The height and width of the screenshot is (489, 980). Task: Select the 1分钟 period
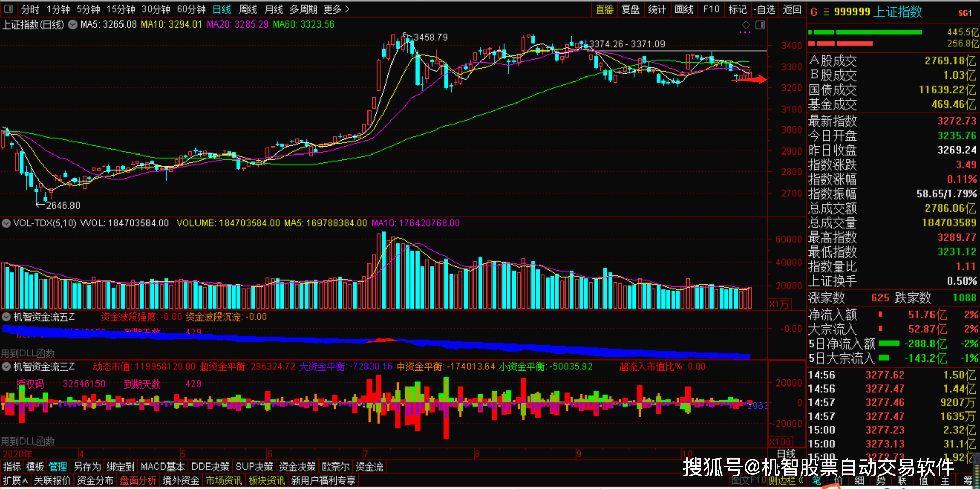click(58, 9)
